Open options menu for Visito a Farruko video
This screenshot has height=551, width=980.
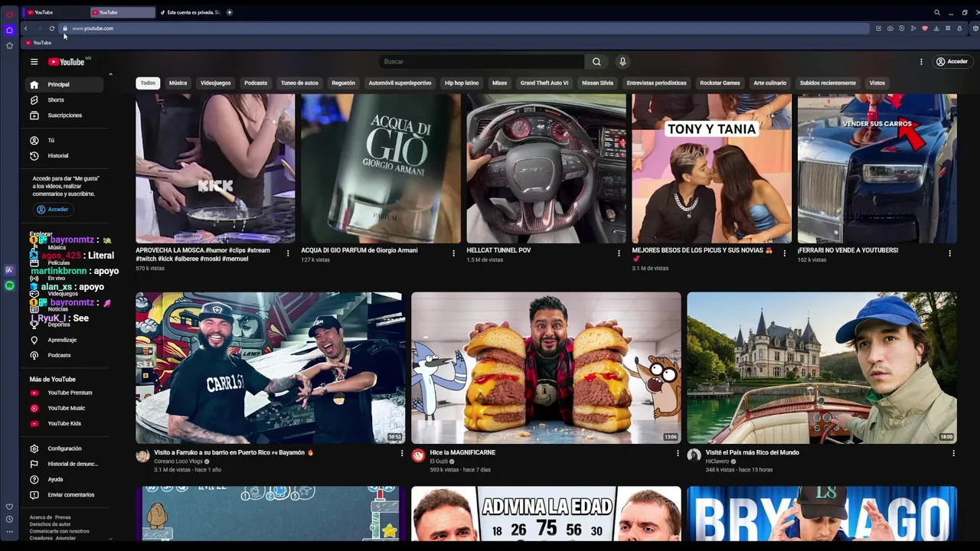pyautogui.click(x=402, y=453)
